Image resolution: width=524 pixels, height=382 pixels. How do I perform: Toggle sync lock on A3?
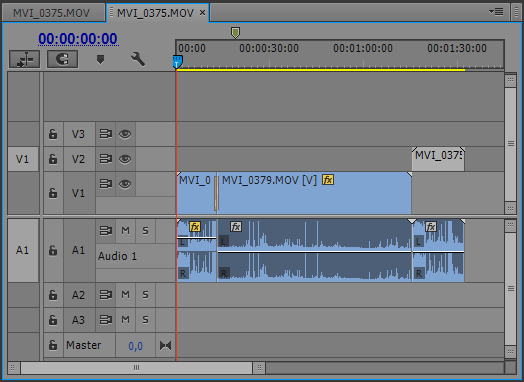(106, 320)
